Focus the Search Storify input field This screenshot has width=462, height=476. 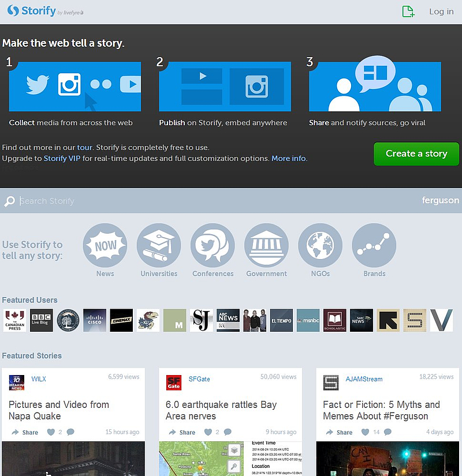[214, 201]
